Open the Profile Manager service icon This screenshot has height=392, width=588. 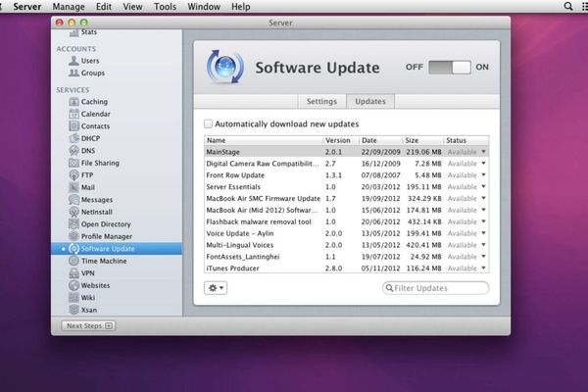pyautogui.click(x=73, y=236)
